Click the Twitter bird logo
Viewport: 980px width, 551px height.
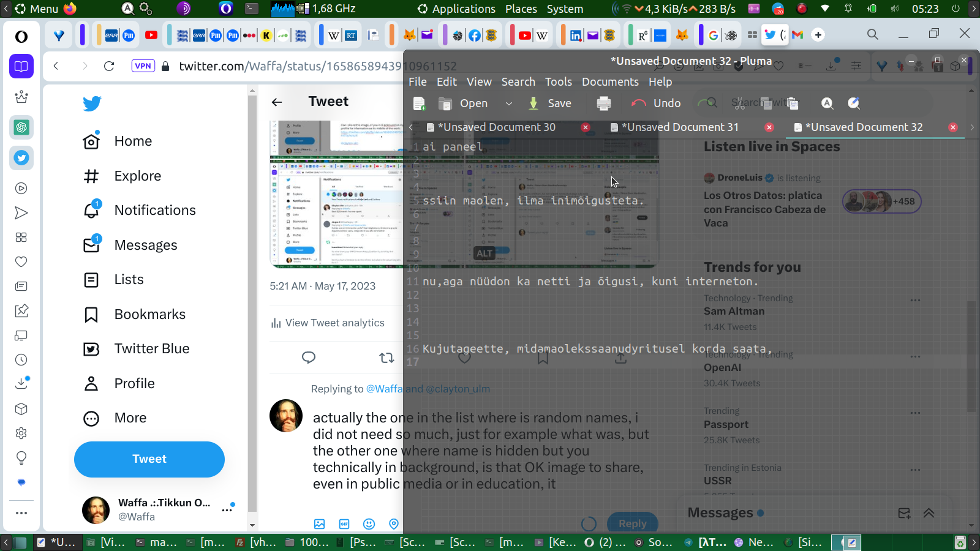point(92,103)
